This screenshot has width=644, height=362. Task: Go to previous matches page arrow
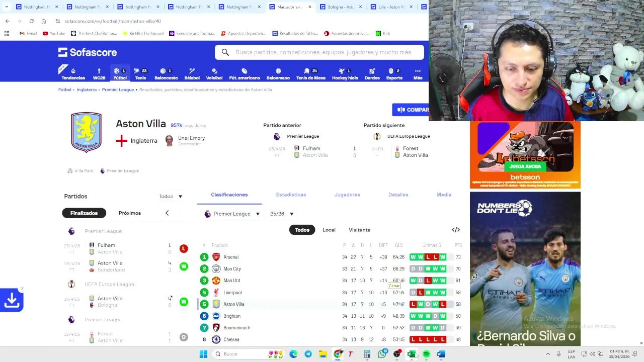point(167,213)
